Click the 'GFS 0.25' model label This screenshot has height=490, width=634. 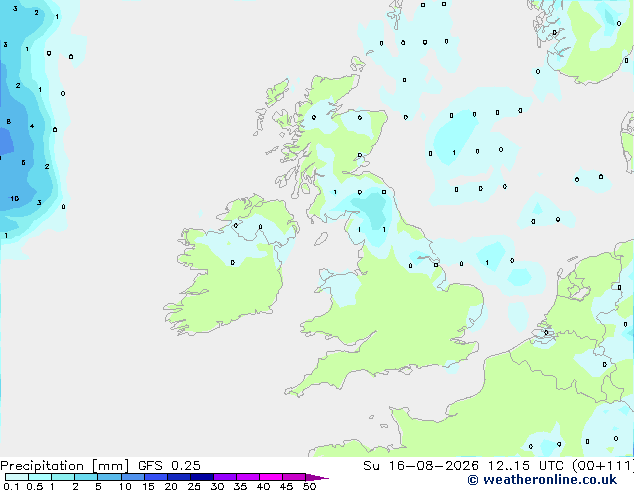[169, 466]
